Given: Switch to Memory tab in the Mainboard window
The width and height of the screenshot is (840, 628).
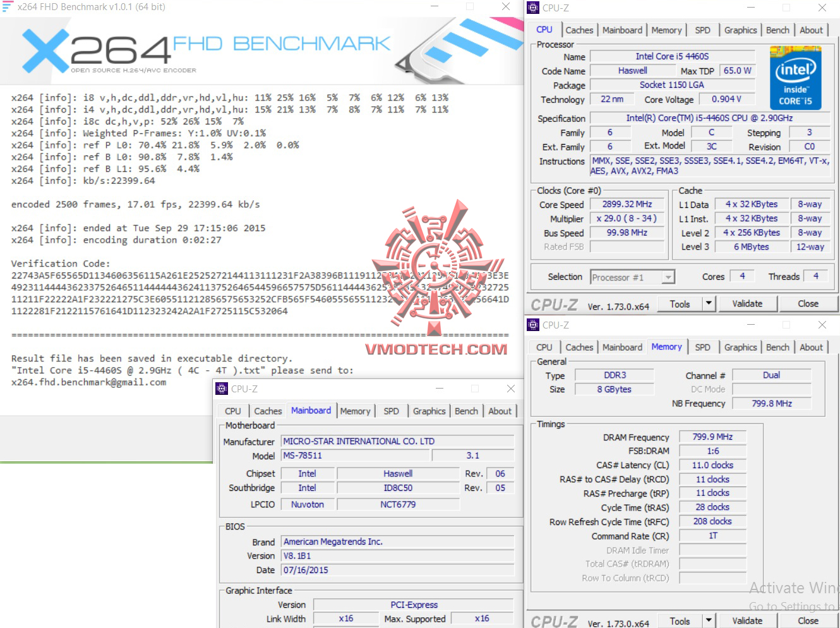Looking at the screenshot, I should (355, 411).
